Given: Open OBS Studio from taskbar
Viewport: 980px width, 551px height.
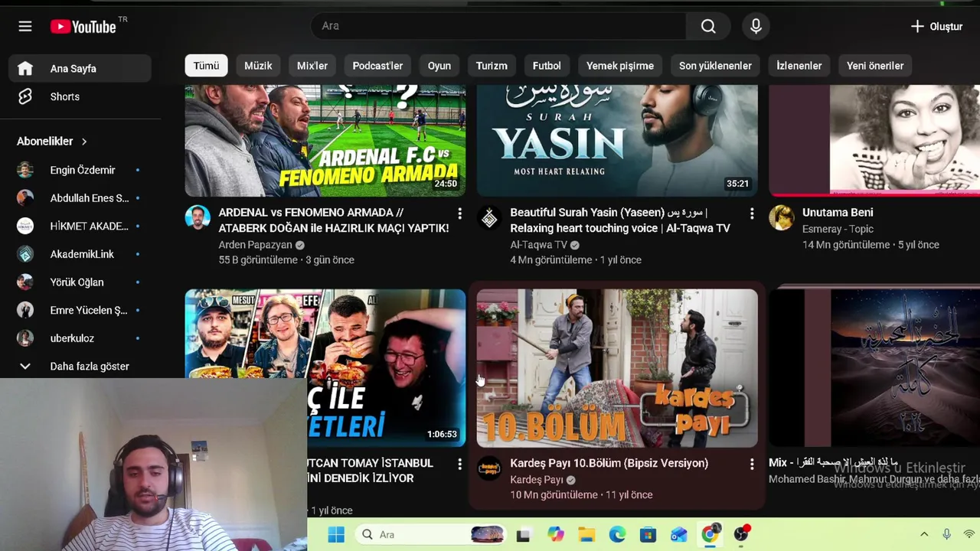Looking at the screenshot, I should (x=741, y=534).
